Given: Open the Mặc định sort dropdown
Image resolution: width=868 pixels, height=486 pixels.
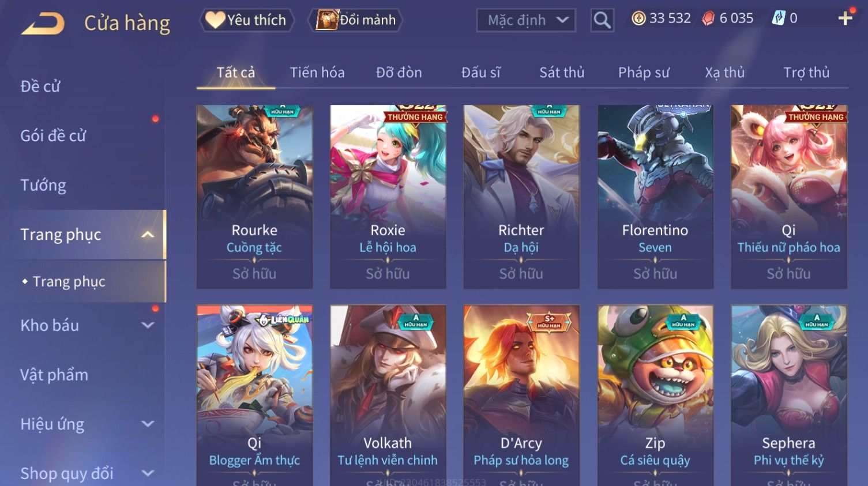Looking at the screenshot, I should pos(526,20).
